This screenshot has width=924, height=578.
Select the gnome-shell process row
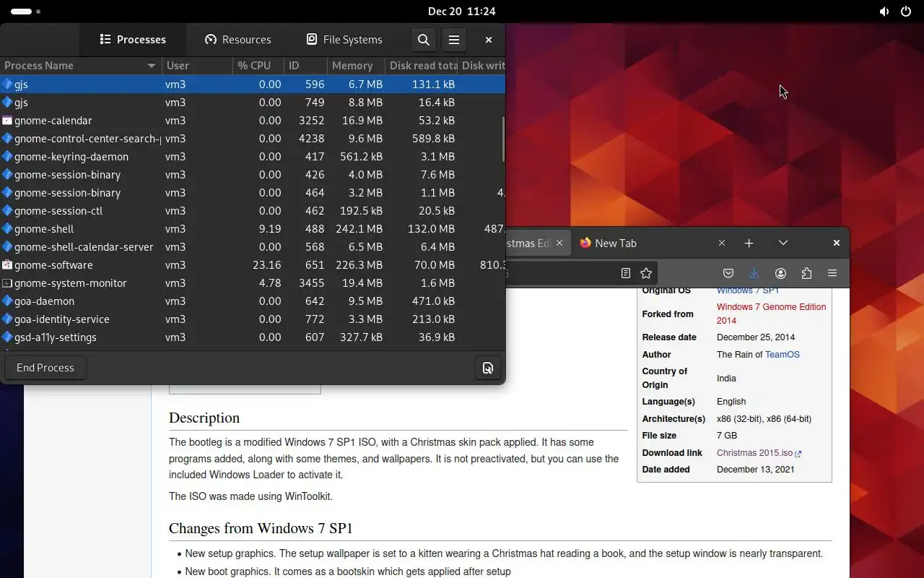(253, 229)
